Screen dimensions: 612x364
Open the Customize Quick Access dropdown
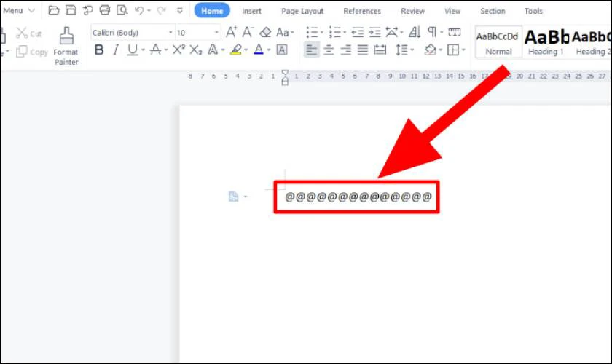[180, 10]
